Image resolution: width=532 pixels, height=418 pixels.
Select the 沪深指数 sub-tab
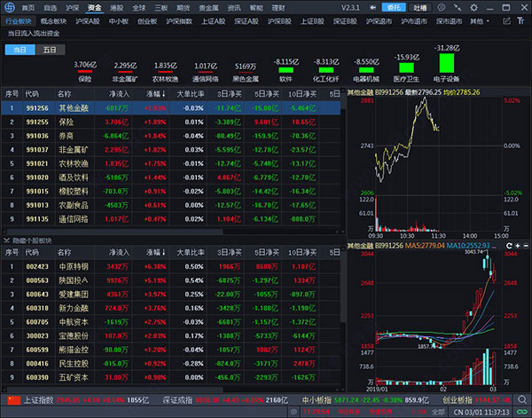(x=179, y=21)
